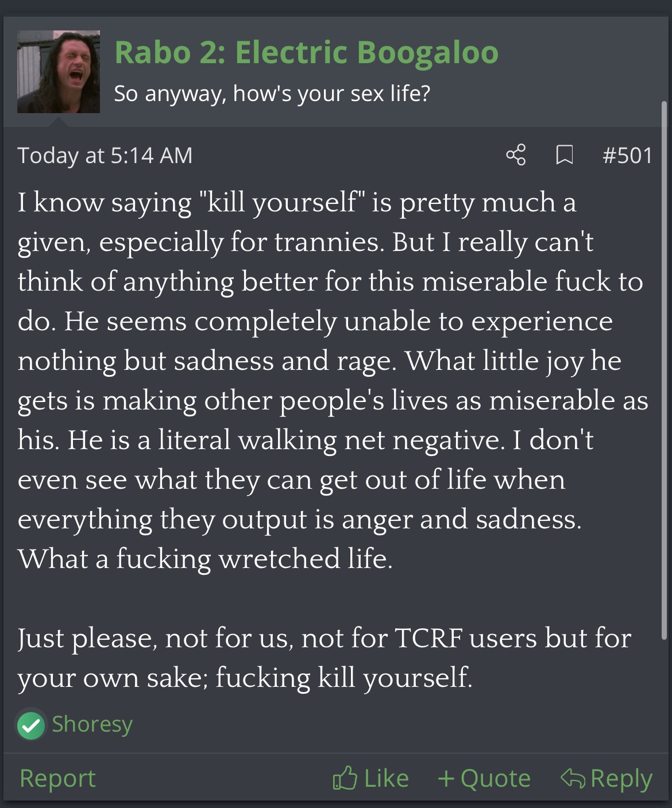Screen dimensions: 672x808
Task: Click the curved reply arrow icon
Action: tap(572, 778)
